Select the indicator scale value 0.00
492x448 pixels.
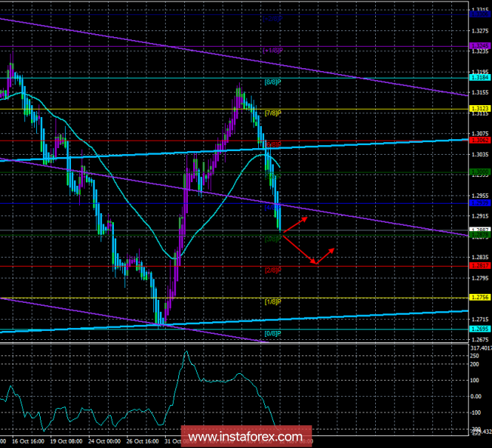tap(476, 396)
